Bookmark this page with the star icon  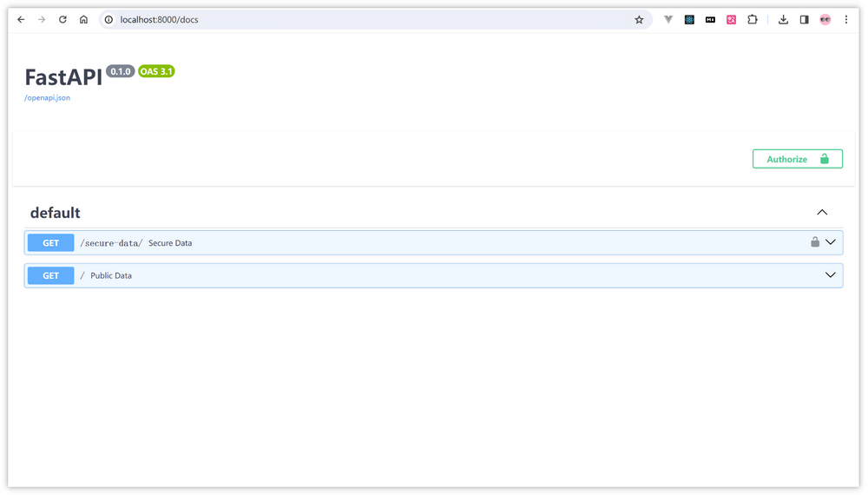[639, 19]
